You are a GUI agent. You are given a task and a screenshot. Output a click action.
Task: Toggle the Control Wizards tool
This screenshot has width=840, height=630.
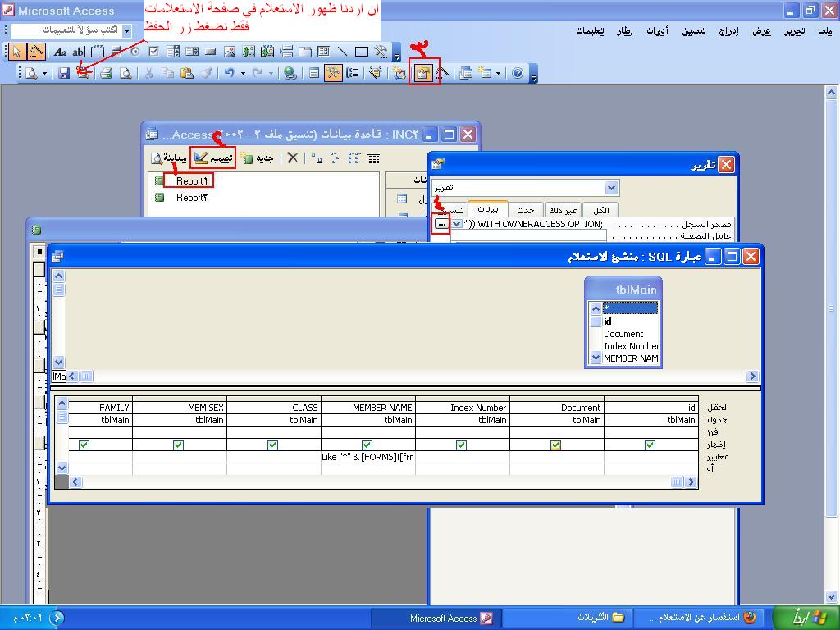click(36, 52)
